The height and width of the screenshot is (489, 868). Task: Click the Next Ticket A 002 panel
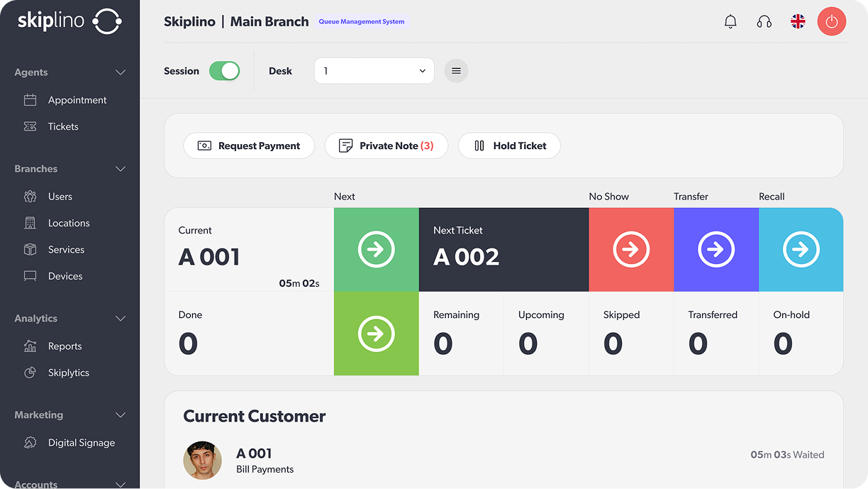(x=503, y=250)
